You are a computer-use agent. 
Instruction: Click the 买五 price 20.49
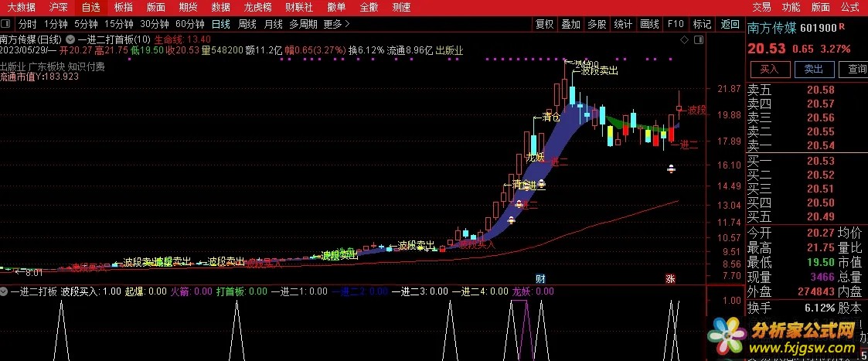coord(820,216)
